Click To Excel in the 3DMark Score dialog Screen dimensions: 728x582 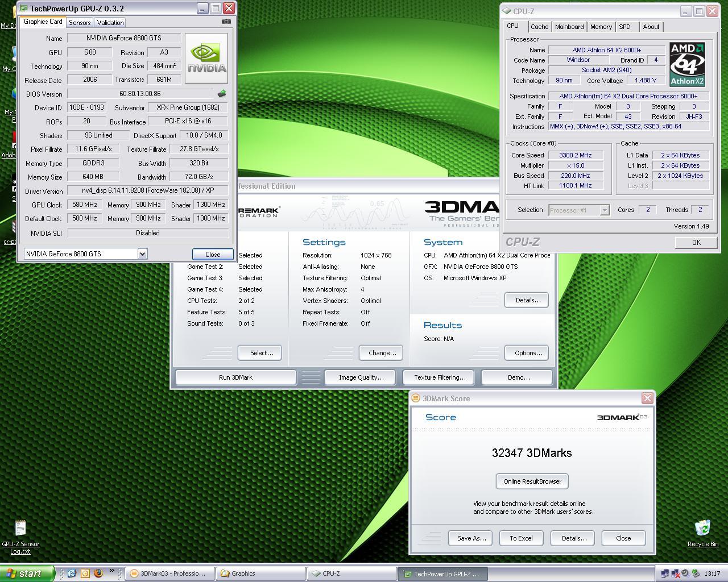521,538
